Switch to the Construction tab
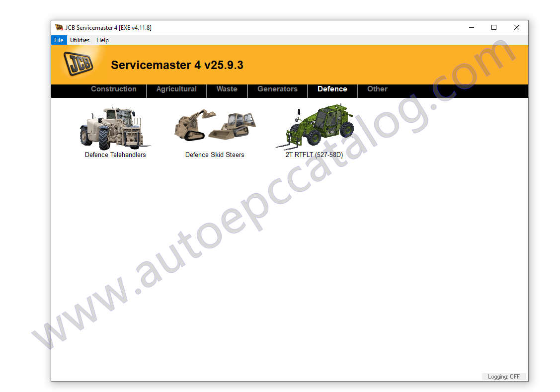This screenshot has height=392, width=560. (113, 89)
